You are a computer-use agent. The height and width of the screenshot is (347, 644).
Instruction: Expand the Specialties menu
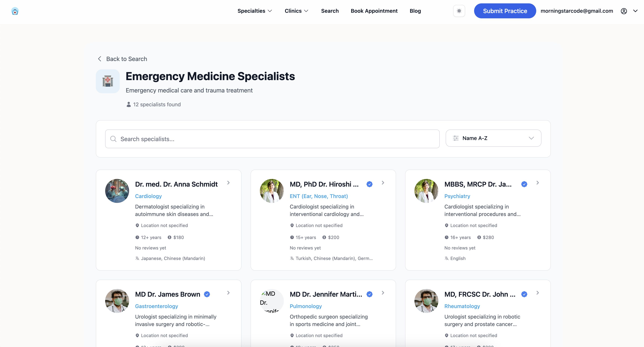[254, 11]
